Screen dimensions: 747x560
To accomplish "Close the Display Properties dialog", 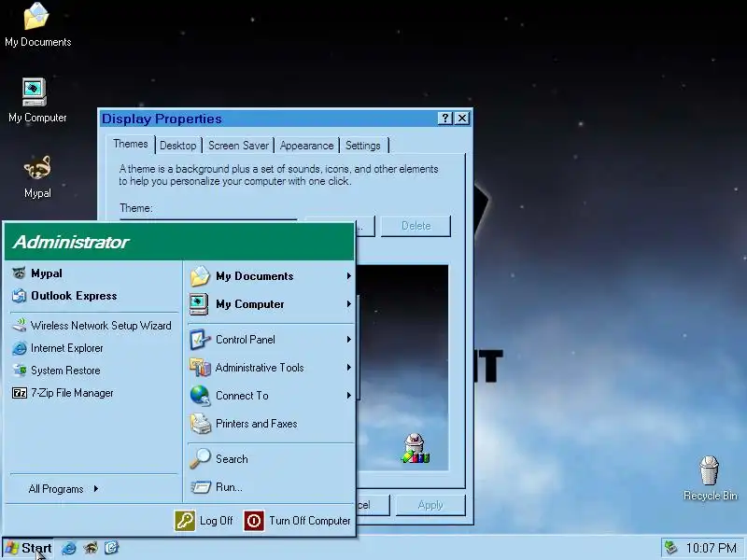I will point(462,119).
